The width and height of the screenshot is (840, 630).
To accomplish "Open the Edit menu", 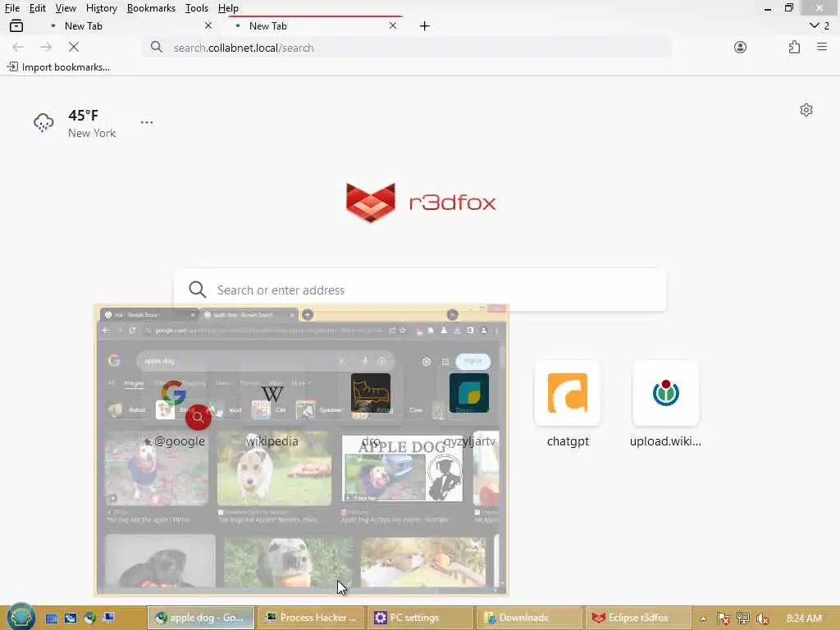I will tap(37, 8).
